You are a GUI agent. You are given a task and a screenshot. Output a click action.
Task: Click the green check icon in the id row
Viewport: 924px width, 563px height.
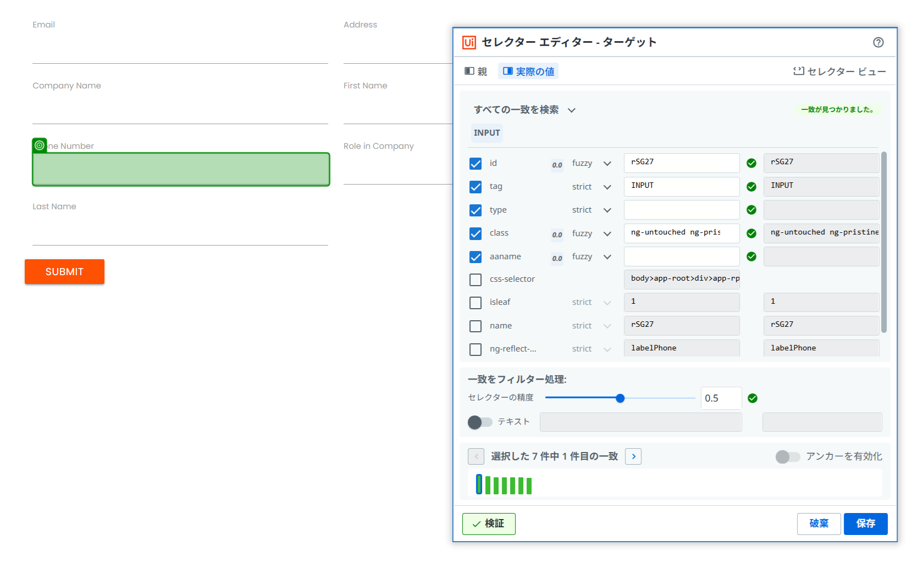751,163
